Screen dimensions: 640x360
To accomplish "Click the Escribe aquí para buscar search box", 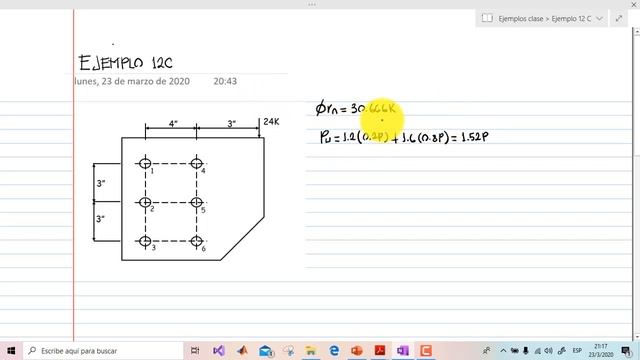I will [103, 351].
